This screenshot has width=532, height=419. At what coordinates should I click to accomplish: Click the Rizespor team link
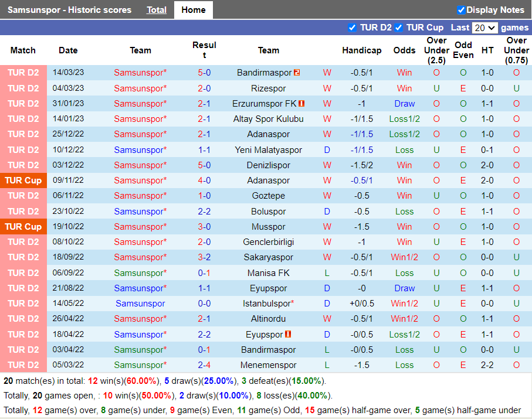click(268, 88)
